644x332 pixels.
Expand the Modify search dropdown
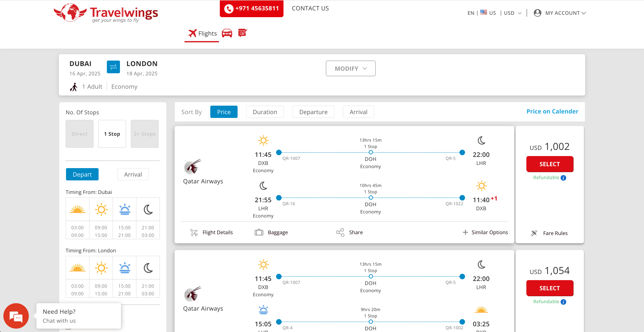[351, 68]
